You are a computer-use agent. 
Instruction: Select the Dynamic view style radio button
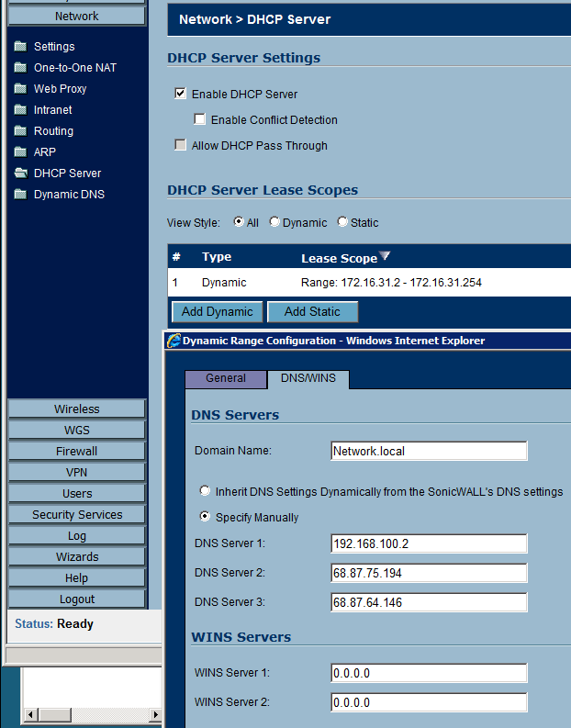[x=274, y=222]
